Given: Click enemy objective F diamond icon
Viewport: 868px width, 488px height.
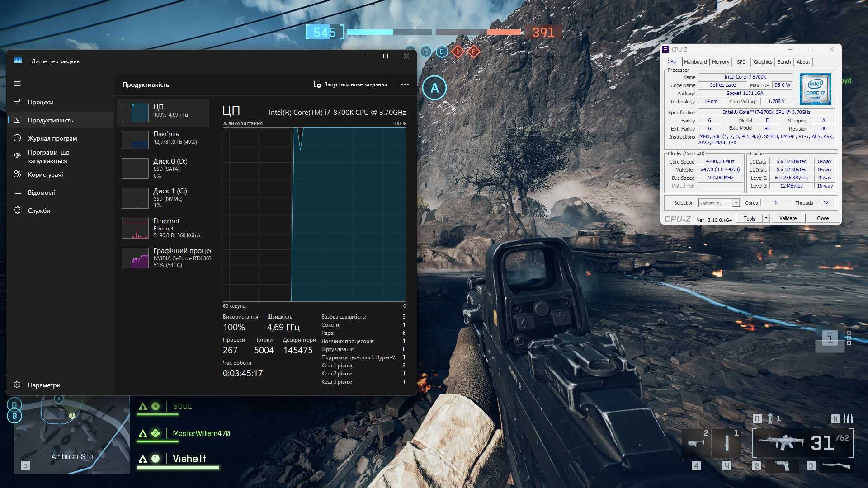Looking at the screenshot, I should [473, 52].
